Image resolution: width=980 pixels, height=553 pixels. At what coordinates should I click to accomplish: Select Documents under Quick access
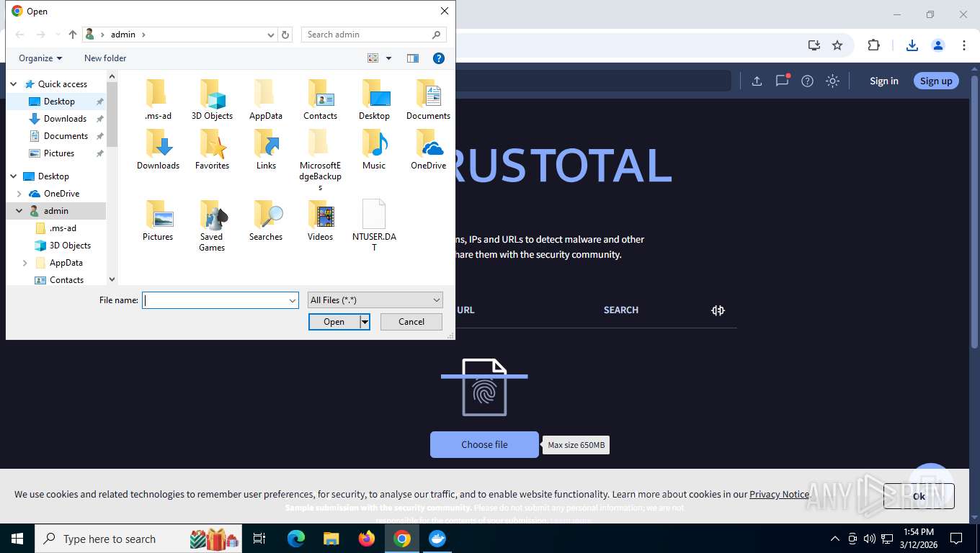click(66, 136)
